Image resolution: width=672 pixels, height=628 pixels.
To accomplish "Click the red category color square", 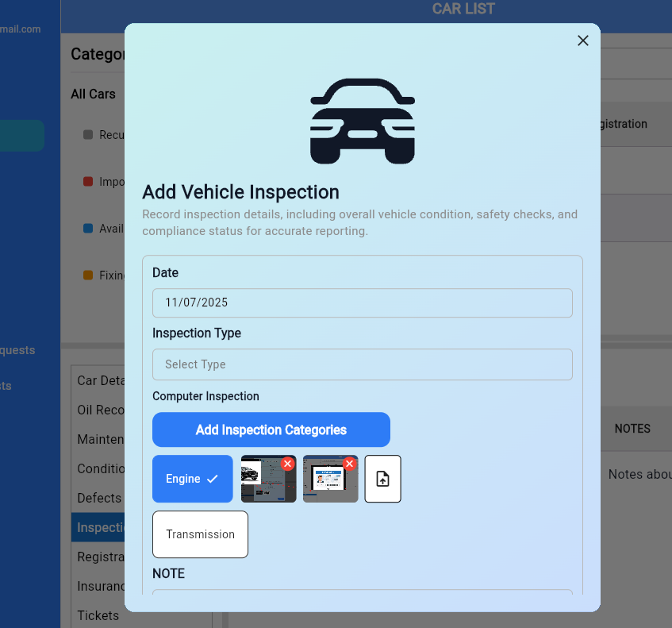I will click(88, 182).
